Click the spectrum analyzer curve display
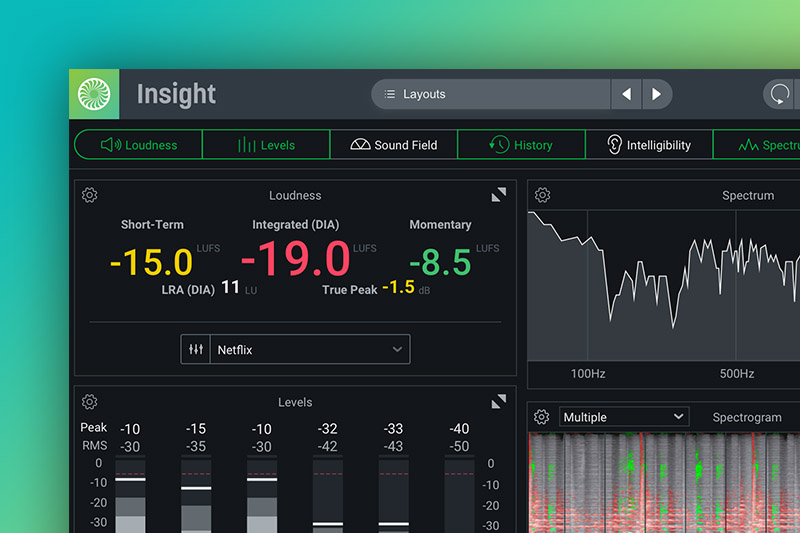This screenshot has width=800, height=533. (664, 286)
